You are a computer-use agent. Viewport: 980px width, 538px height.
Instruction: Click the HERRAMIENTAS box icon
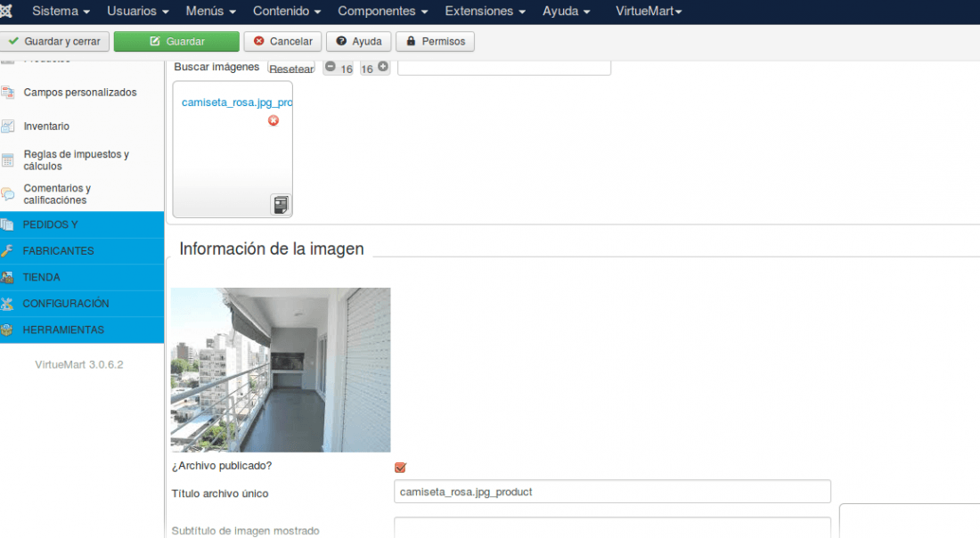(x=7, y=330)
